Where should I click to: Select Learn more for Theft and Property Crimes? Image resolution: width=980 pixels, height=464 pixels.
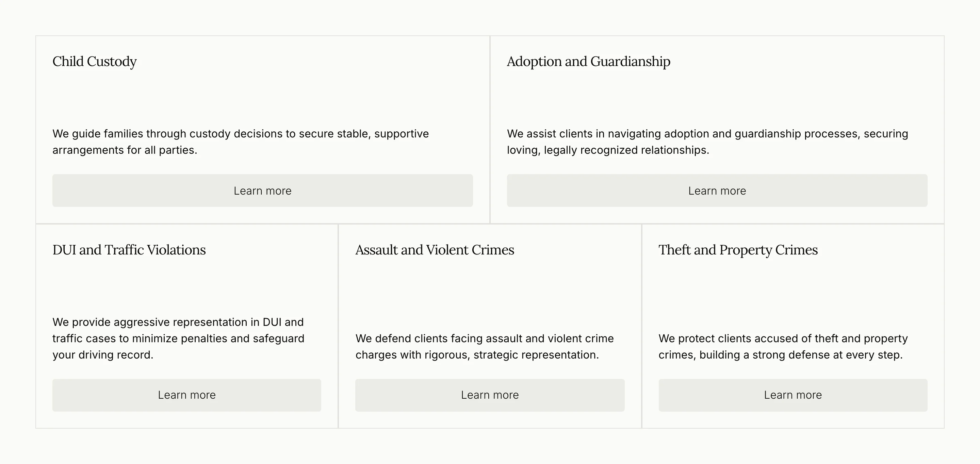pos(793,395)
